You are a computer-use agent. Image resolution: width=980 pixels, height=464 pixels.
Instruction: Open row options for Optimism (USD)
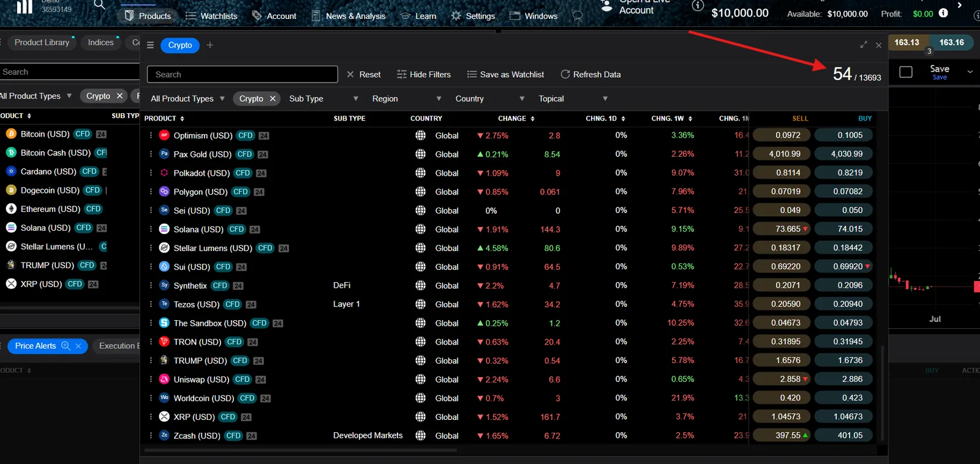tap(151, 135)
